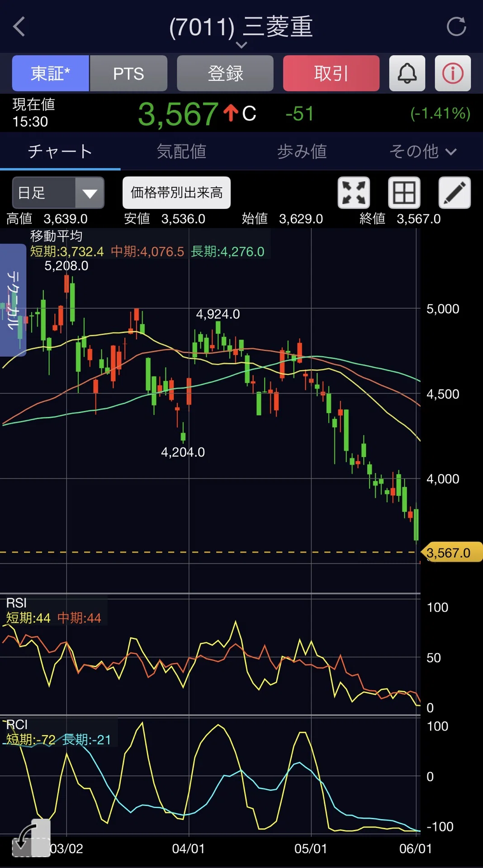This screenshot has width=483, height=868.
Task: Tap the 長期:4,276.0 moving average label
Action: (x=227, y=251)
